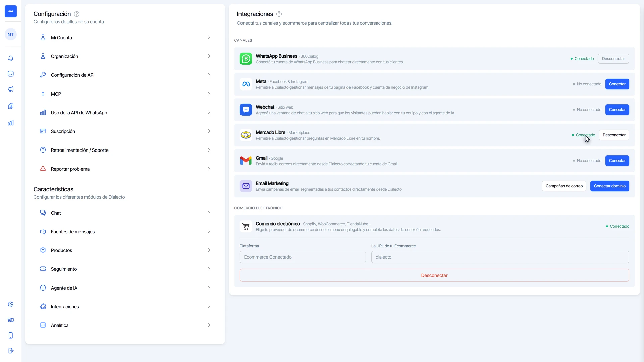Viewport: 644px width, 362px height.
Task: Disconnect WhatsApp Business channel
Action: click(613, 59)
